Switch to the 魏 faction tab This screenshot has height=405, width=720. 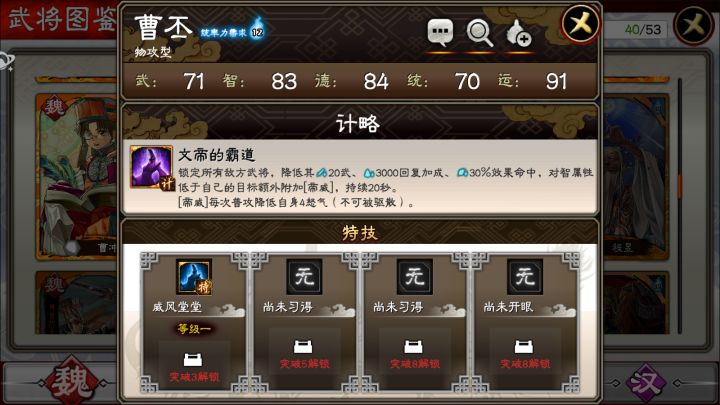coord(73,382)
